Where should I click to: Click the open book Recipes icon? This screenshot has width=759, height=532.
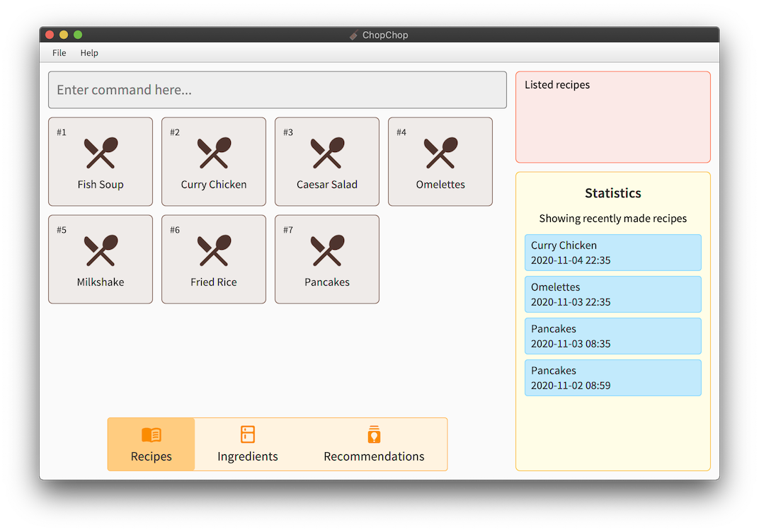point(152,435)
